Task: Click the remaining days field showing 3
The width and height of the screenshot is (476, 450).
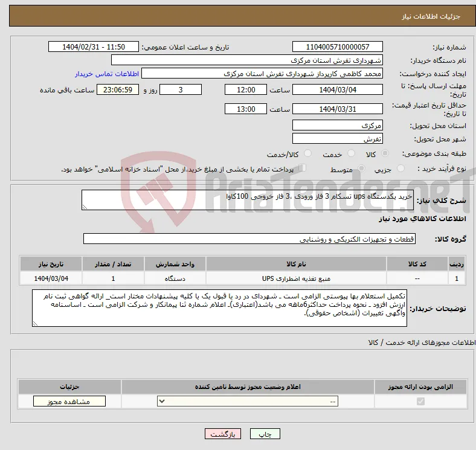Action: click(x=181, y=89)
